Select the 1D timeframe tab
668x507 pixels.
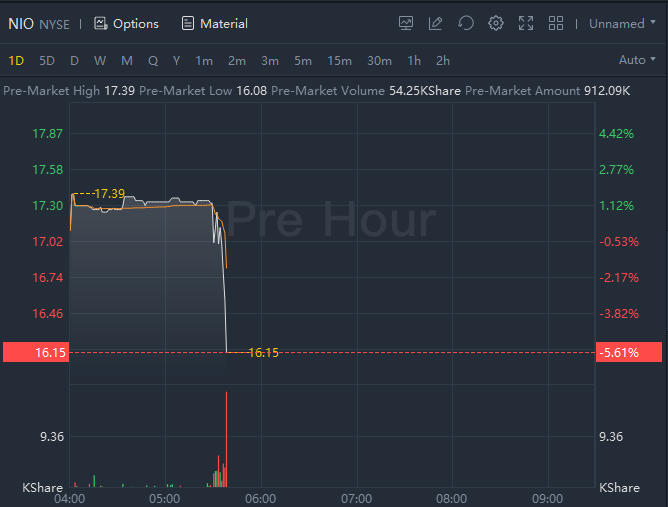click(x=16, y=60)
